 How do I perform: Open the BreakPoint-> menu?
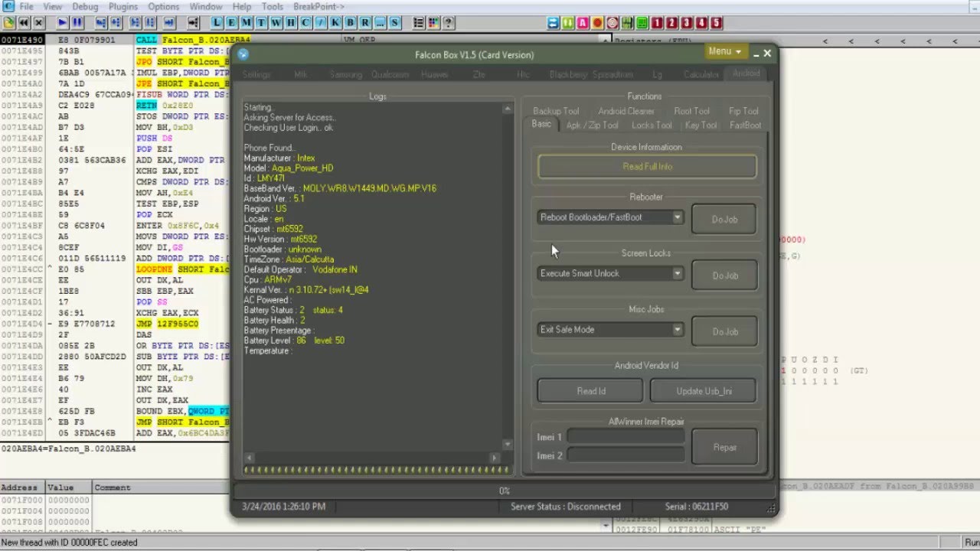[x=318, y=6]
